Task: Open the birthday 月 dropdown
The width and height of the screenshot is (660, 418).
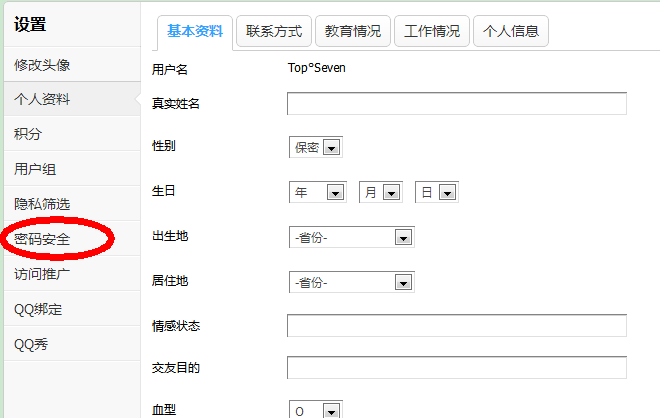Action: click(381, 192)
